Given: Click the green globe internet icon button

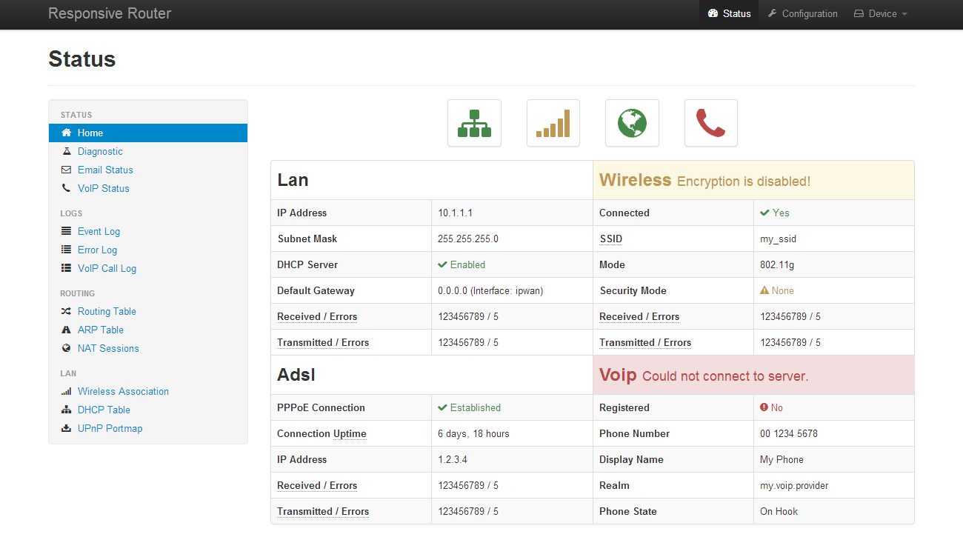Looking at the screenshot, I should (x=632, y=123).
